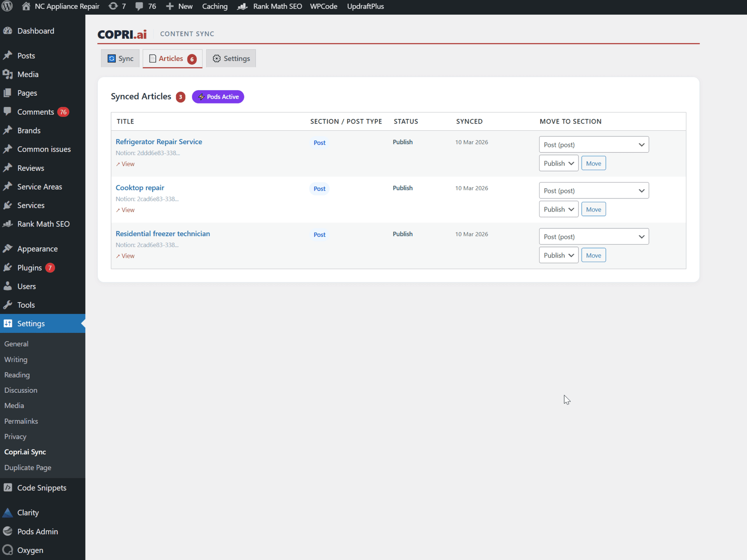Open the WordPress Dashboard home icon

pos(26,6)
